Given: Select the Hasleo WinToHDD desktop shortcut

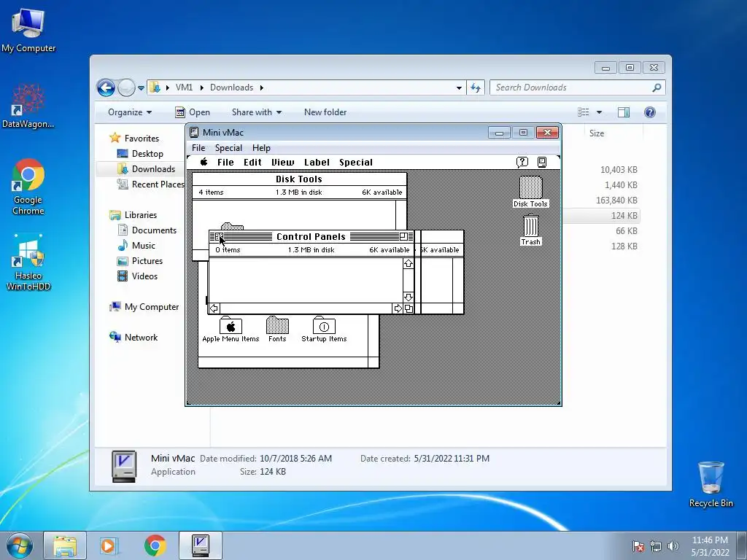Looking at the screenshot, I should 28,262.
